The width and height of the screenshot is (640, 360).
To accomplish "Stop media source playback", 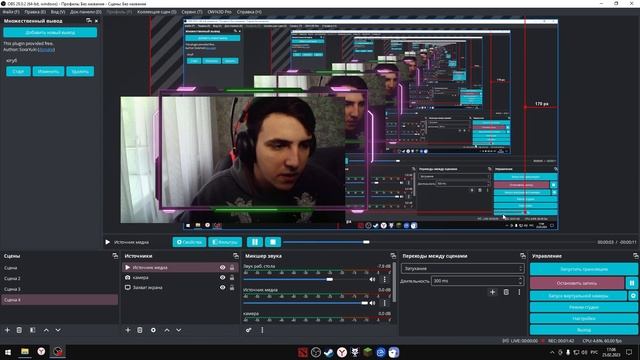I will point(273,242).
